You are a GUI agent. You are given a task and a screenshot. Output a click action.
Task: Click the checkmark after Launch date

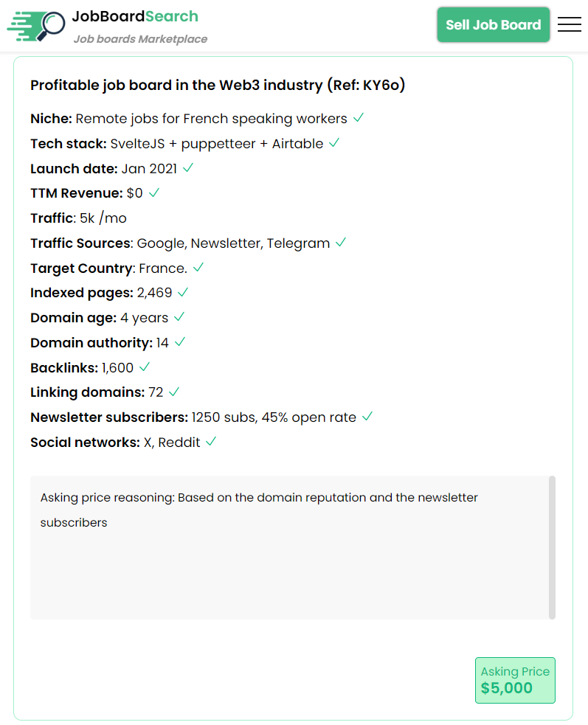click(188, 168)
